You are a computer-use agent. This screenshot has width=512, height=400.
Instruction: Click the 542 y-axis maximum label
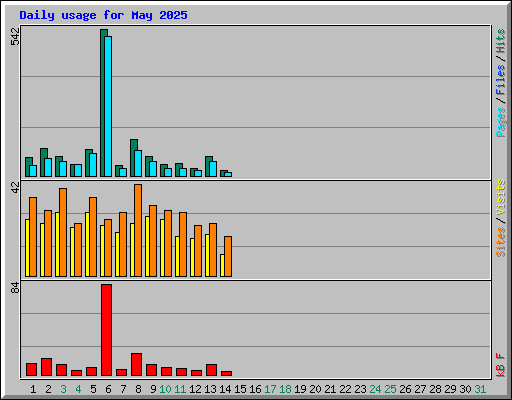tap(15, 36)
